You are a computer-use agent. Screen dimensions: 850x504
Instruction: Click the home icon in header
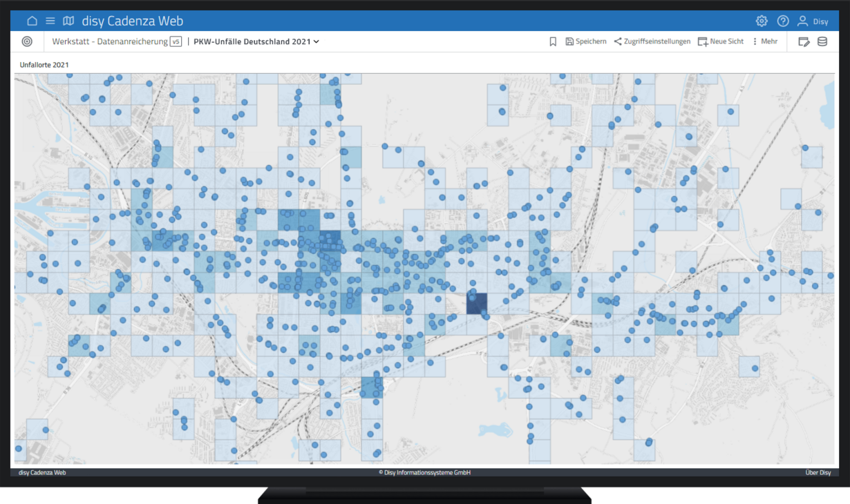32,21
